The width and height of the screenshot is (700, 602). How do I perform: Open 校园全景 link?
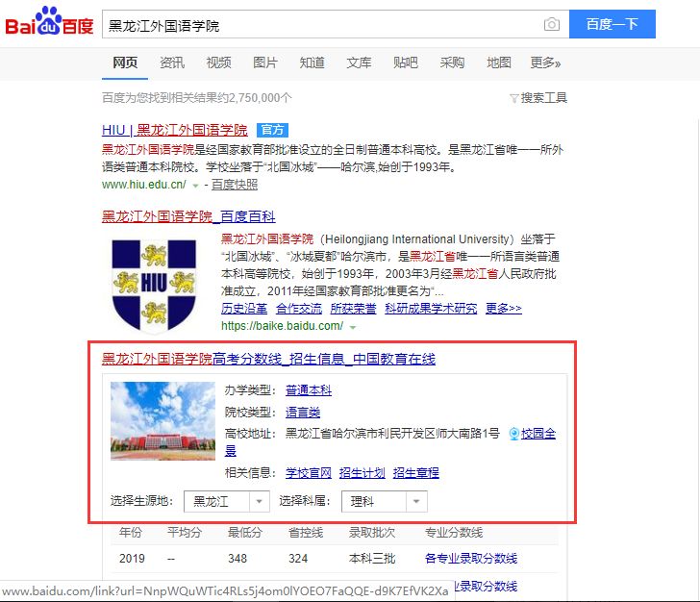(538, 434)
